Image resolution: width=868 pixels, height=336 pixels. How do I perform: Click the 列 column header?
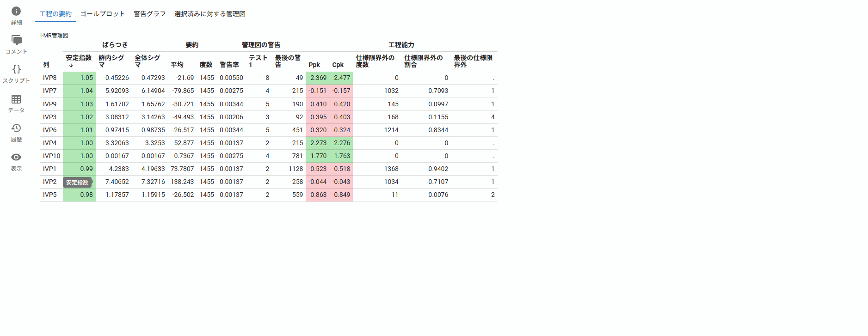point(46,65)
